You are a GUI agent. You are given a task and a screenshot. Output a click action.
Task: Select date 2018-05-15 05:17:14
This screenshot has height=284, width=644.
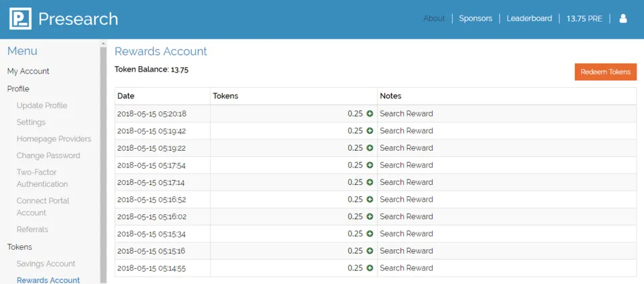[152, 182]
